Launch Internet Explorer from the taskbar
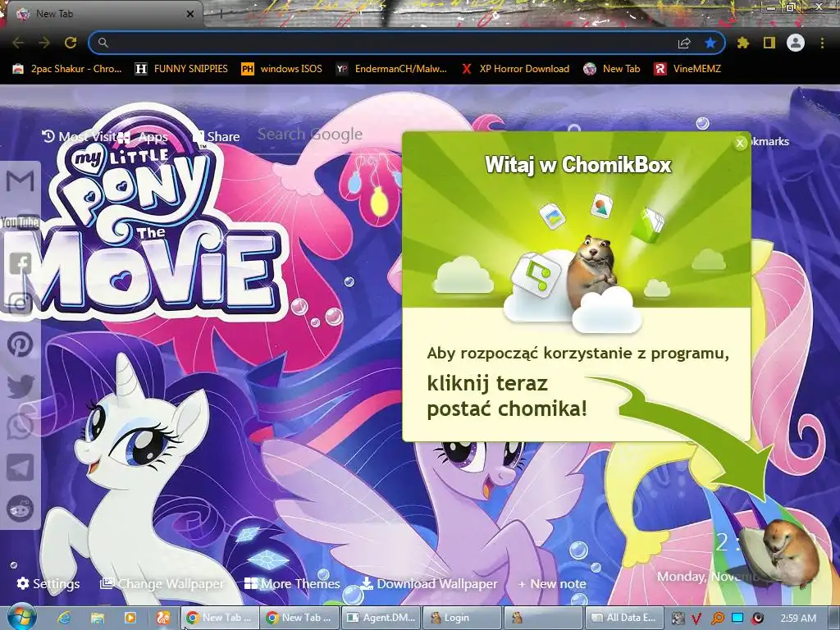 pos(64,618)
